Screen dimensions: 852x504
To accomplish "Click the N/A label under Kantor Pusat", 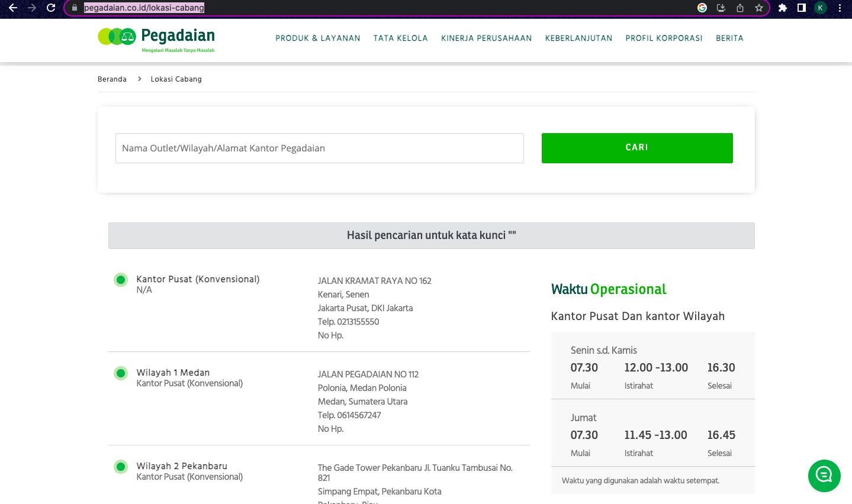I will pos(144,290).
